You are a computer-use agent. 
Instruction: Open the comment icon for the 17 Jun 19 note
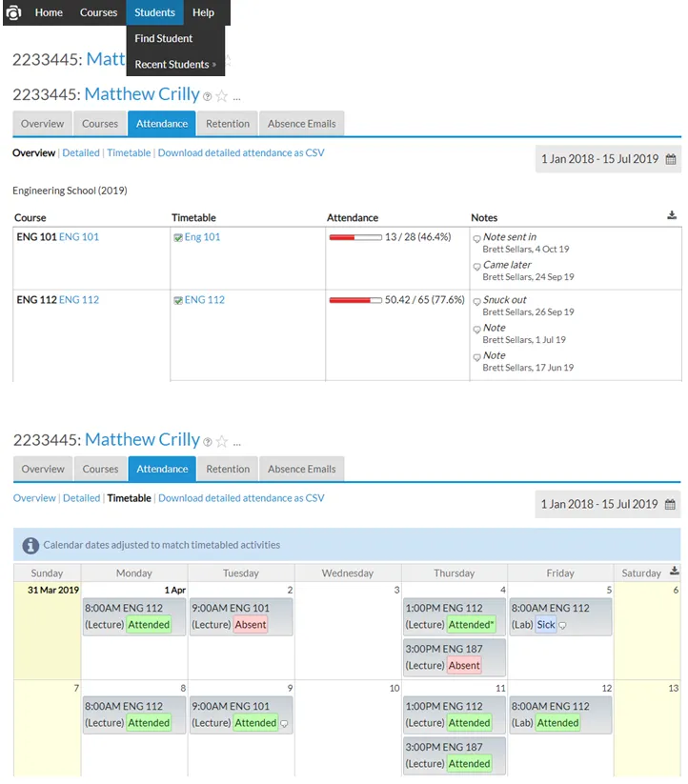(x=477, y=357)
